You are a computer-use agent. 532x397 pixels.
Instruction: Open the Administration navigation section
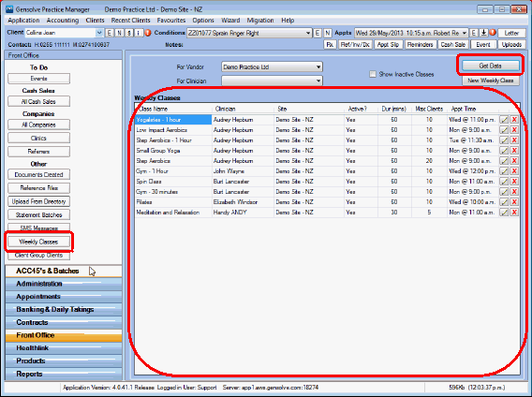[x=64, y=284]
